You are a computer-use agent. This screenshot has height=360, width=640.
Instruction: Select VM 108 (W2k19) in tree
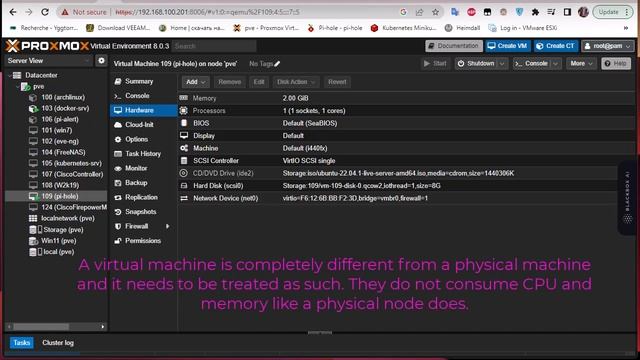(x=60, y=185)
